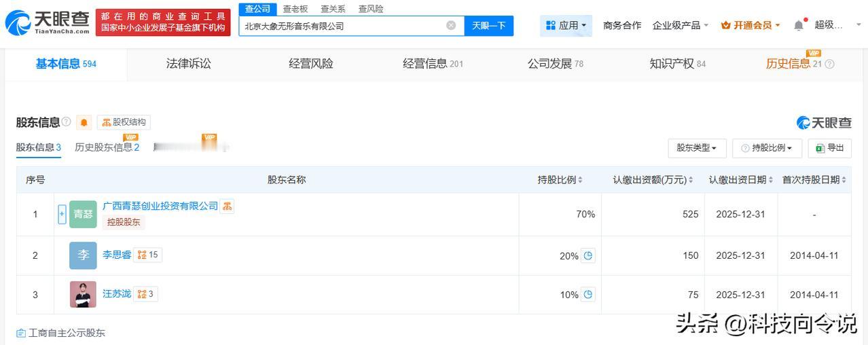Select the 历史股东信息 sub-tab
This screenshot has width=868, height=345.
(x=107, y=147)
